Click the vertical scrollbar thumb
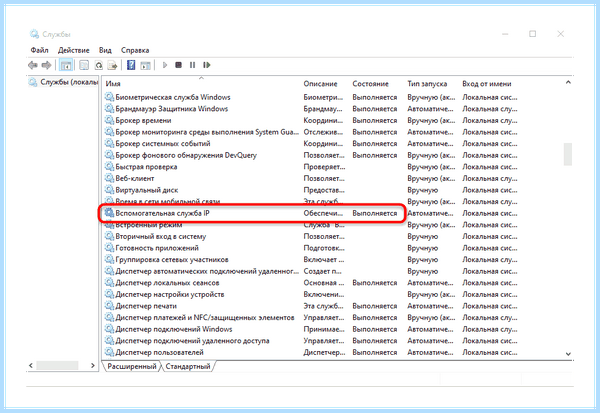600x413 pixels. (x=568, y=154)
